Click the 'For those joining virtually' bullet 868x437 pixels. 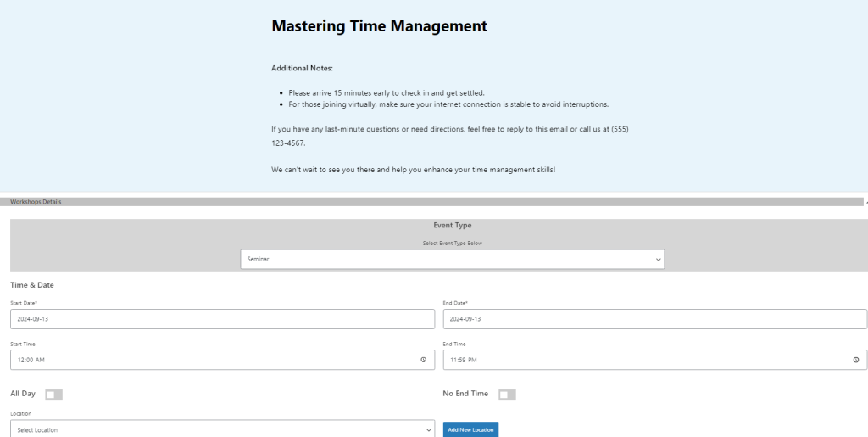[448, 104]
